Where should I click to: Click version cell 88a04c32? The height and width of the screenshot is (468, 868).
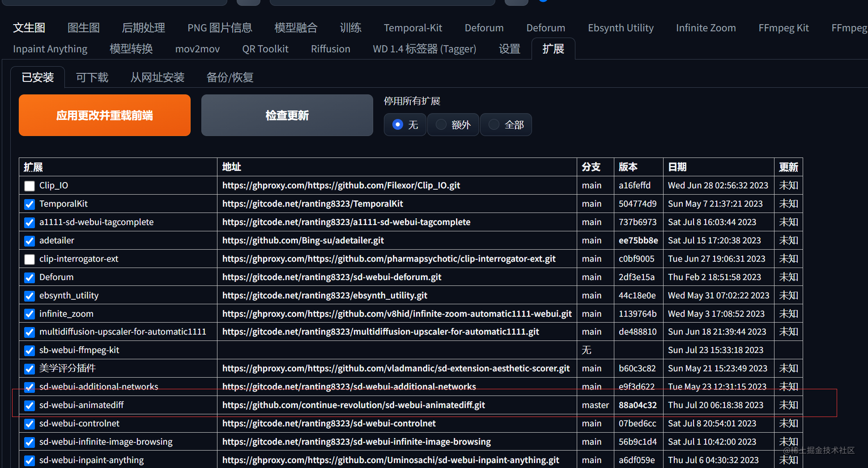point(638,405)
